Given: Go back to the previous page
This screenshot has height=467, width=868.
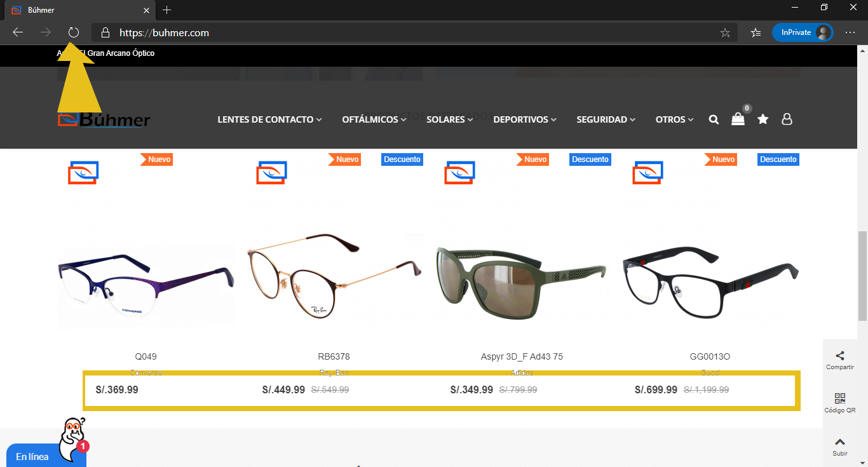Looking at the screenshot, I should (x=18, y=32).
